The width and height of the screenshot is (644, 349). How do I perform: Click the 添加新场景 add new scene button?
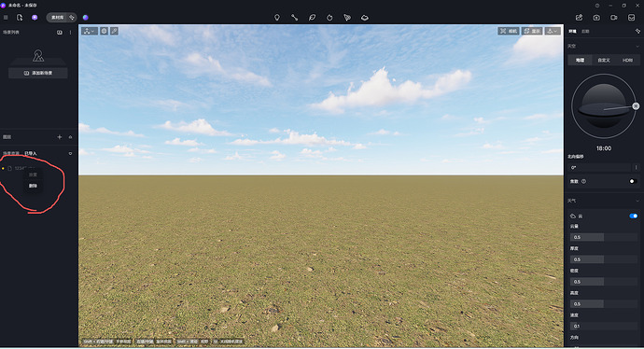38,73
